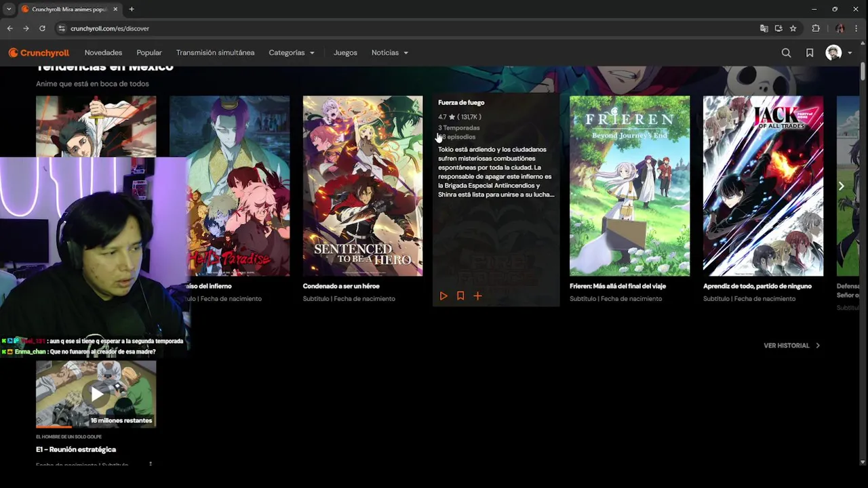Open Chrome profile avatar in toolbar
Viewport: 868px width, 488px height.
[x=840, y=28]
